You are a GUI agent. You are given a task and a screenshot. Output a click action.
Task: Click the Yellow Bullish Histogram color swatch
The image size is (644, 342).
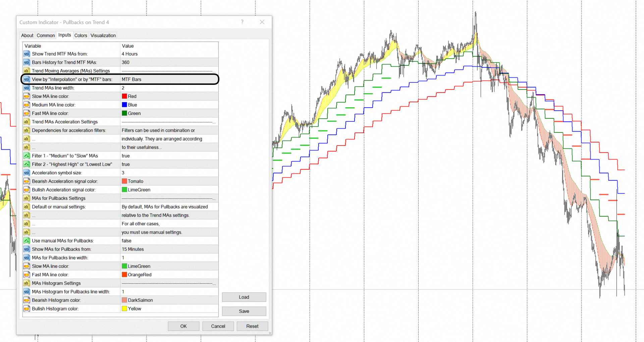pyautogui.click(x=124, y=309)
